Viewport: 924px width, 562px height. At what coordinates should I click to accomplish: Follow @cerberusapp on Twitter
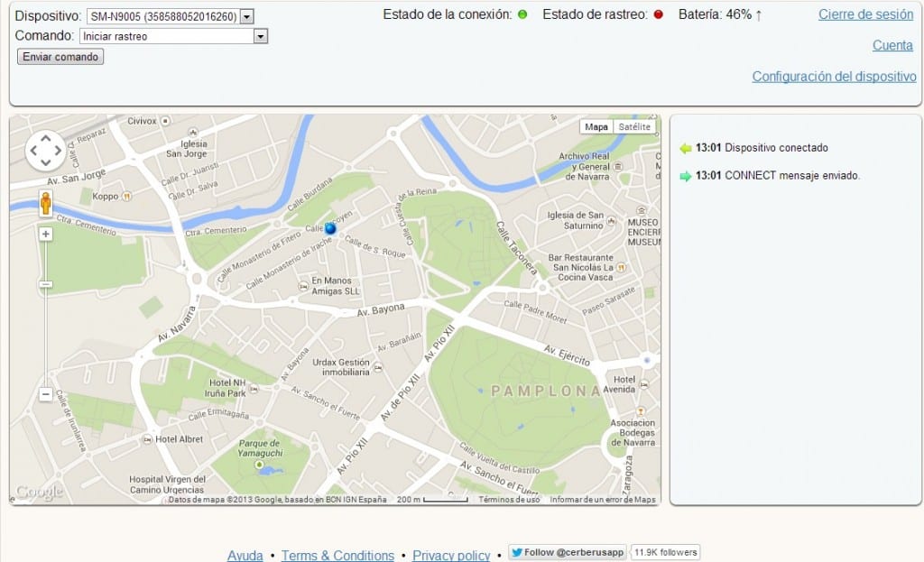(567, 553)
